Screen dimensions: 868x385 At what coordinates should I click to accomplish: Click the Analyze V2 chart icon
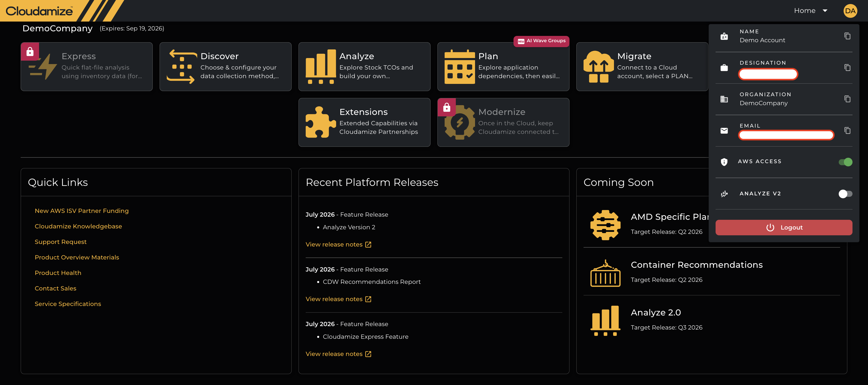(724, 194)
